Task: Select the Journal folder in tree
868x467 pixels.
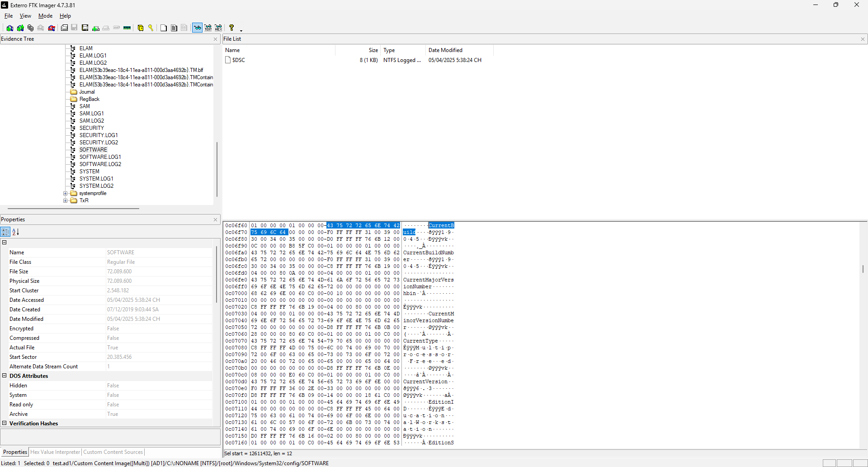Action: [87, 92]
